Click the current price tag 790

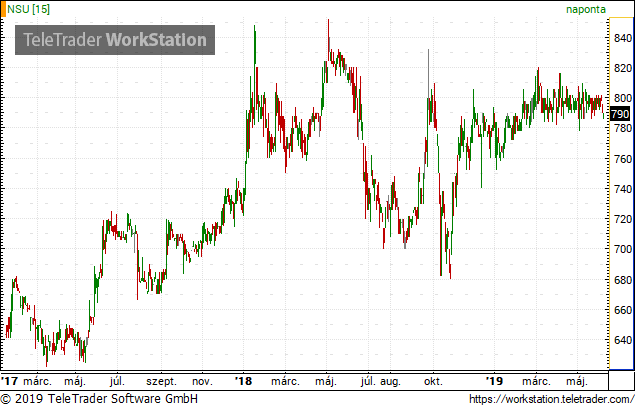pyautogui.click(x=620, y=114)
